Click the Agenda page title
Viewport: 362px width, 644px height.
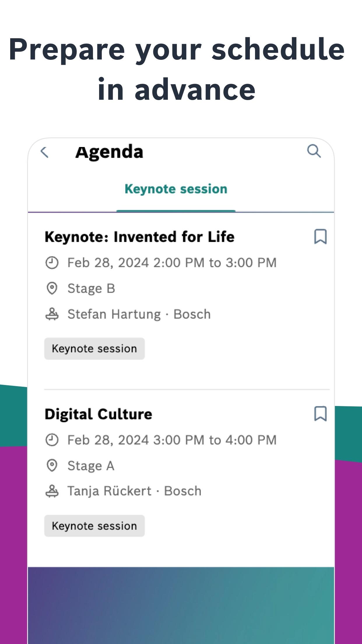coord(109,152)
